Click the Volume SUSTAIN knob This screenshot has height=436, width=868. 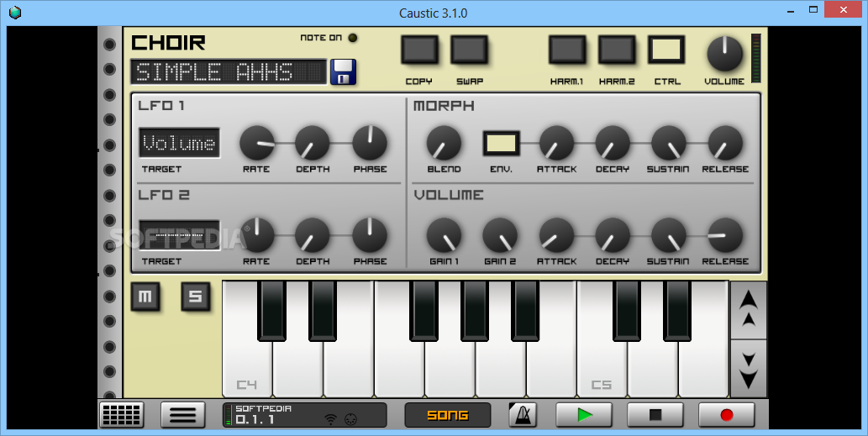668,234
